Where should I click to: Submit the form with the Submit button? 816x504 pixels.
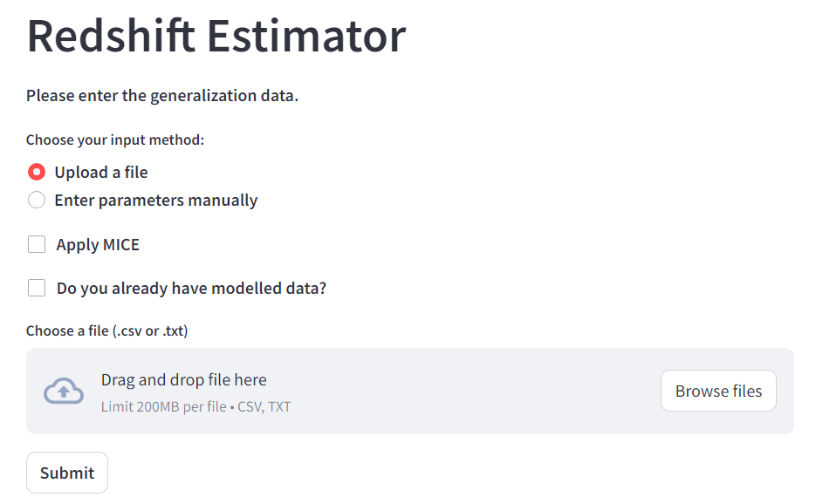tap(67, 473)
